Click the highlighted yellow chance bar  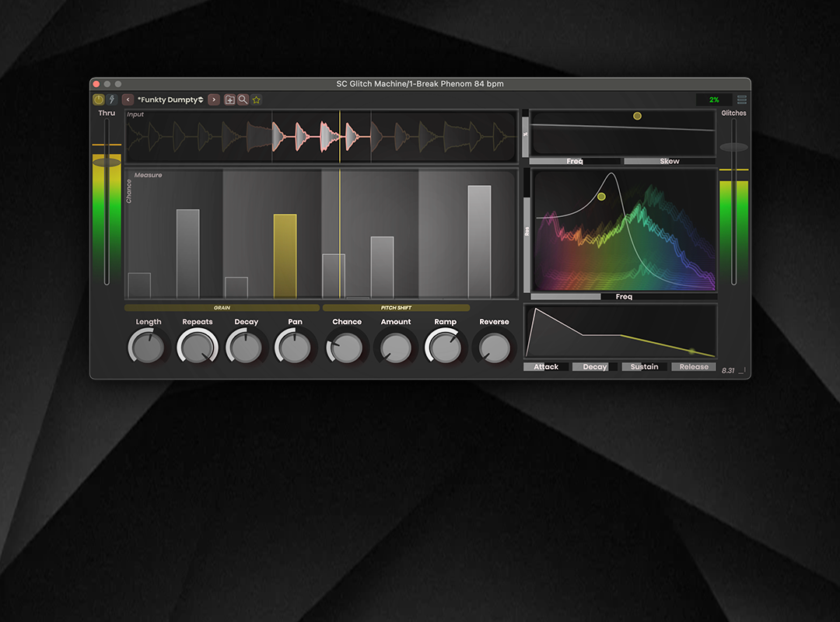[x=285, y=256]
